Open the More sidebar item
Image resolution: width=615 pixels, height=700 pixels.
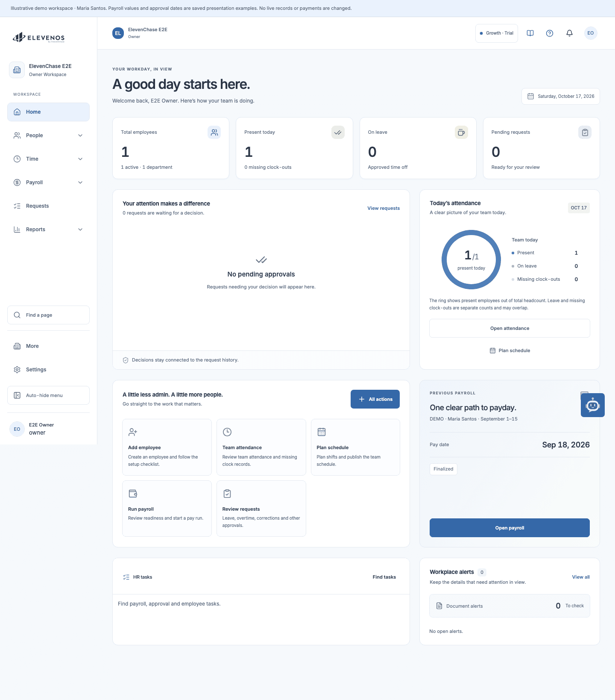click(48, 346)
